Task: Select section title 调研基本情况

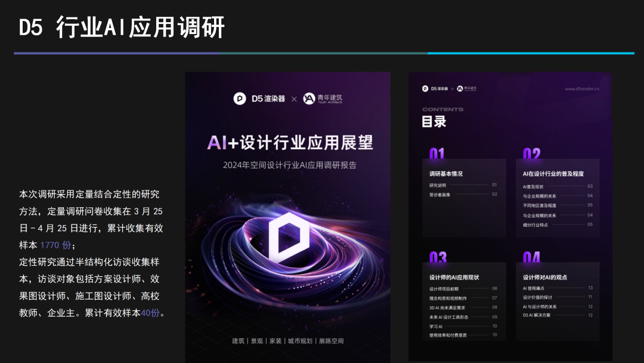Action: click(445, 174)
